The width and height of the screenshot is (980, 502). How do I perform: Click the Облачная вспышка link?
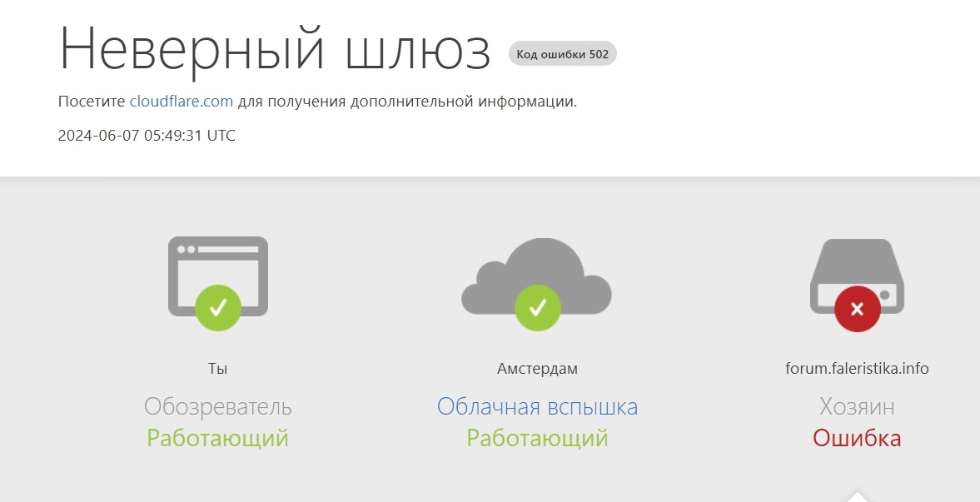pos(538,406)
